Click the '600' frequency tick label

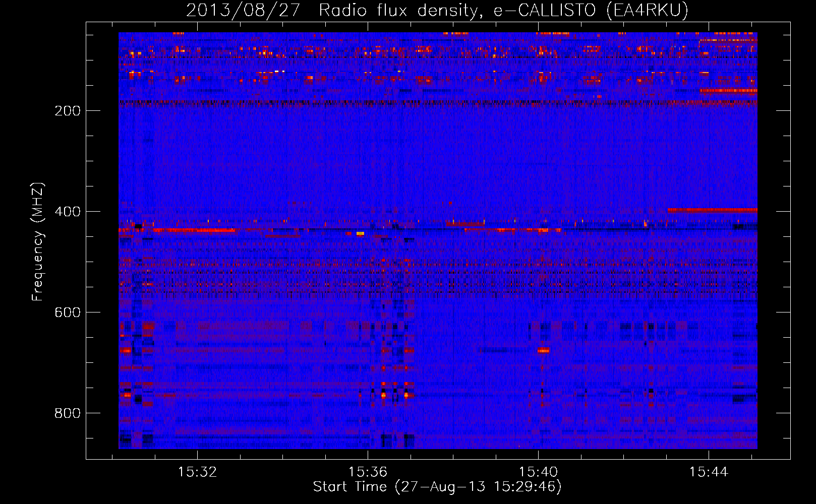coord(67,312)
